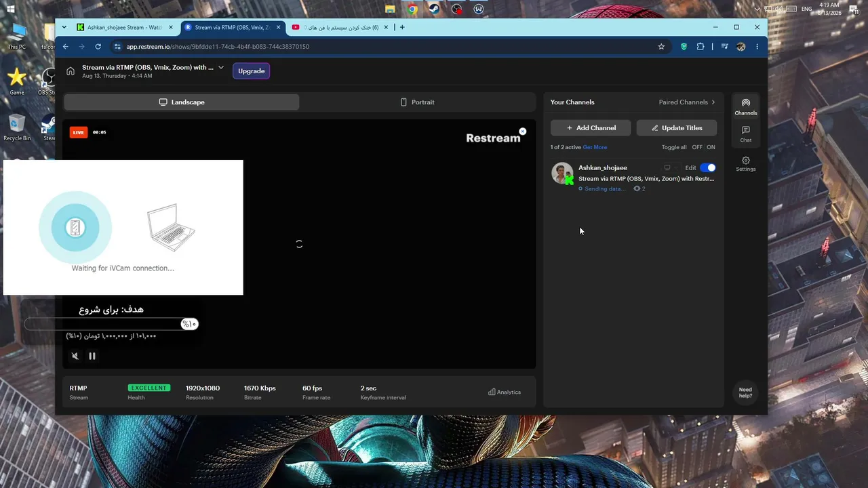The image size is (868, 488).
Task: Switch to the YouTube browser tab
Action: click(x=341, y=27)
